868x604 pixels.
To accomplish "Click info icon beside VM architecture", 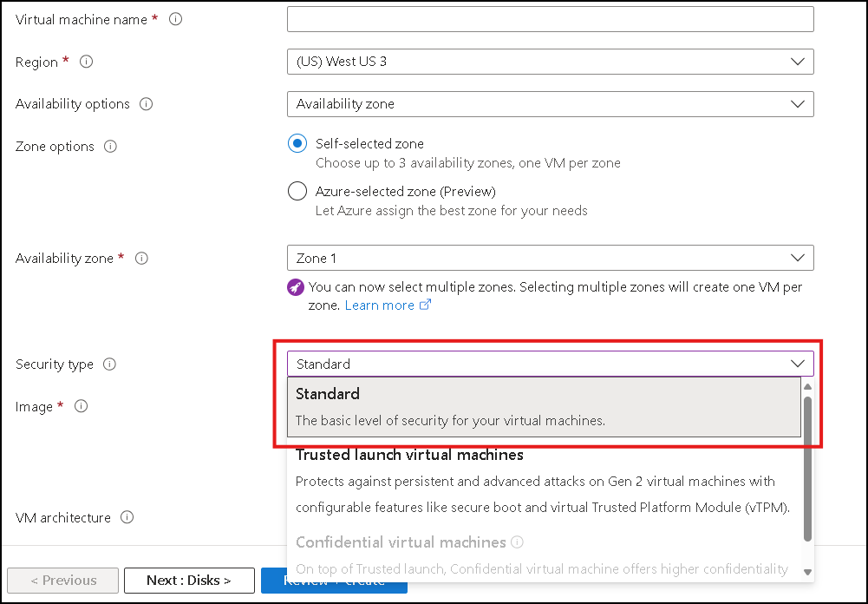I will 127,517.
